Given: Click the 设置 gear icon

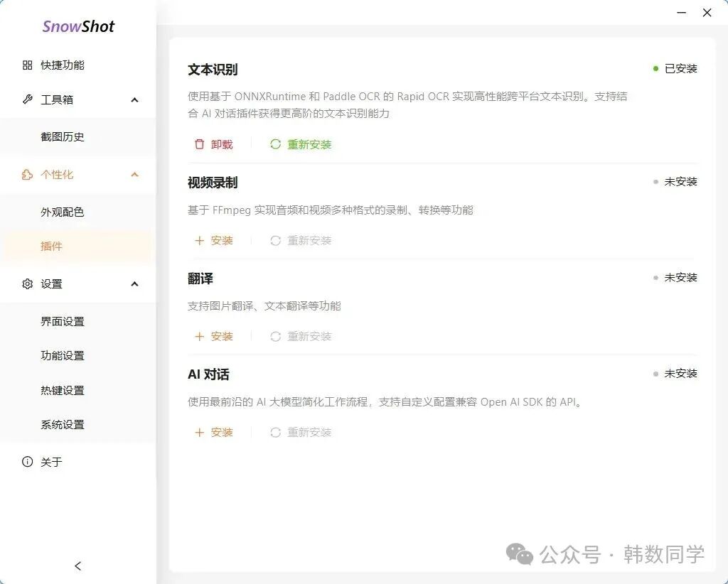Looking at the screenshot, I should 28,284.
